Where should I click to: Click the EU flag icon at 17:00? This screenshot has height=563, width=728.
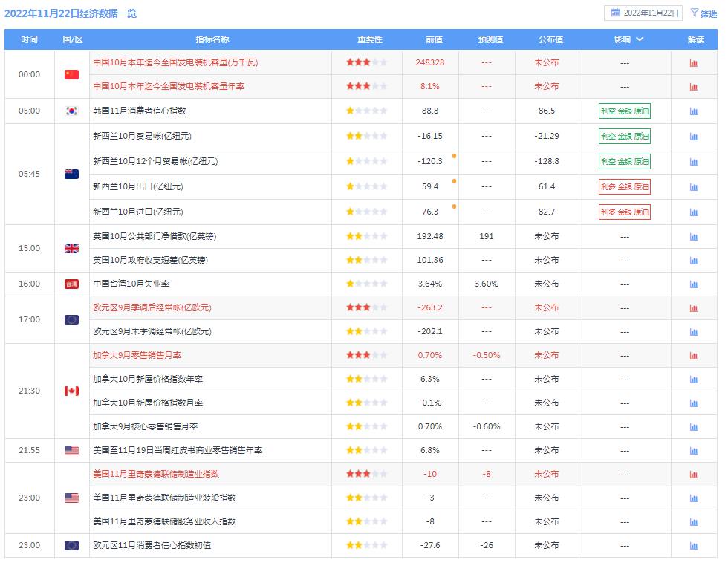tap(71, 320)
